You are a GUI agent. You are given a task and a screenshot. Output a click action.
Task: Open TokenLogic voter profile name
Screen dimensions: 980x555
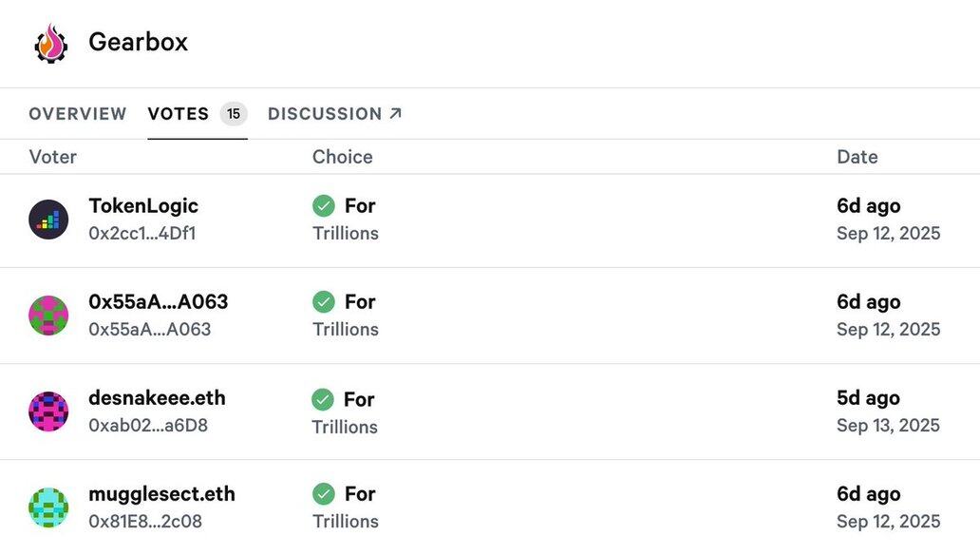[143, 206]
